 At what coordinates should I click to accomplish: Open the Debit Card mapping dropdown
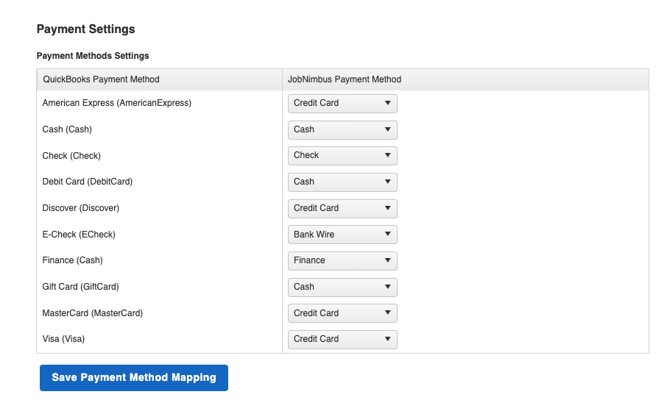tap(342, 182)
